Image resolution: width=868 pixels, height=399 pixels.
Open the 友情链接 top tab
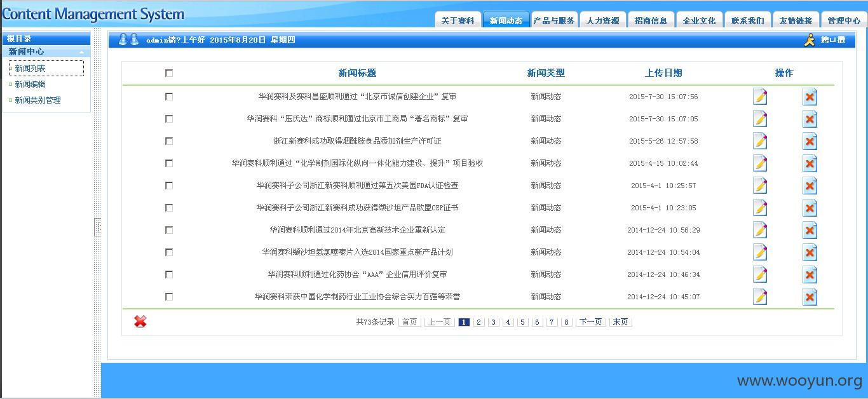pos(796,20)
